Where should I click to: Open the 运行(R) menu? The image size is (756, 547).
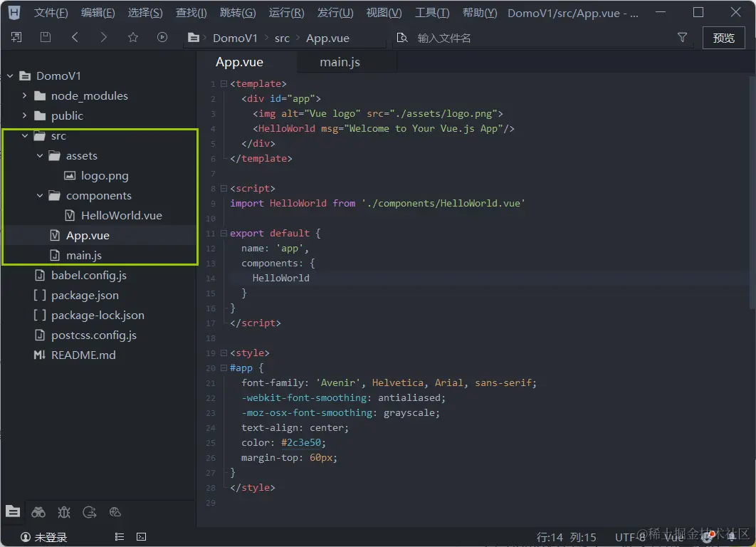(286, 13)
